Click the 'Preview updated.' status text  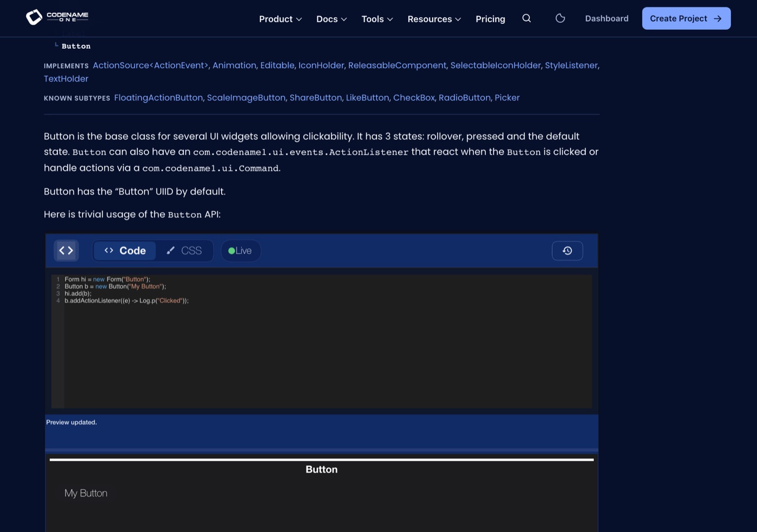click(x=71, y=422)
